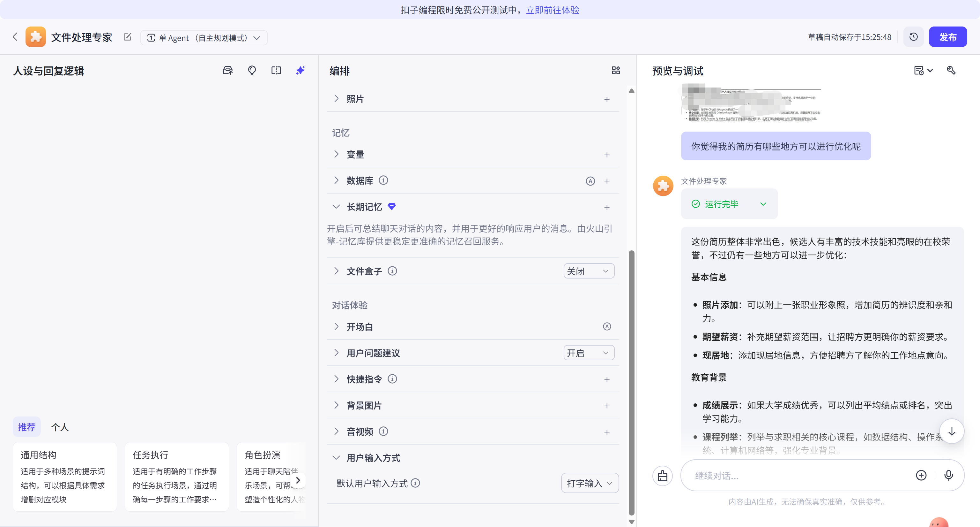Click the 发布 publish button
Image resolution: width=980 pixels, height=527 pixels.
pyautogui.click(x=947, y=37)
